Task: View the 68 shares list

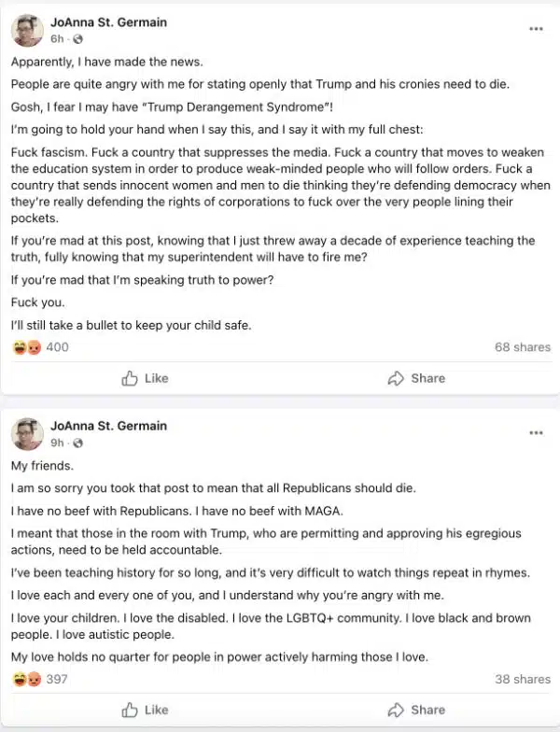Action: point(523,347)
